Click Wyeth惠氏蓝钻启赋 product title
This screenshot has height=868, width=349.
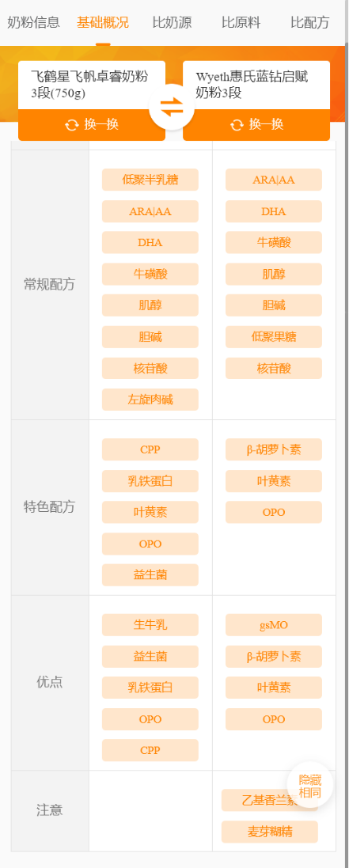coord(252,84)
